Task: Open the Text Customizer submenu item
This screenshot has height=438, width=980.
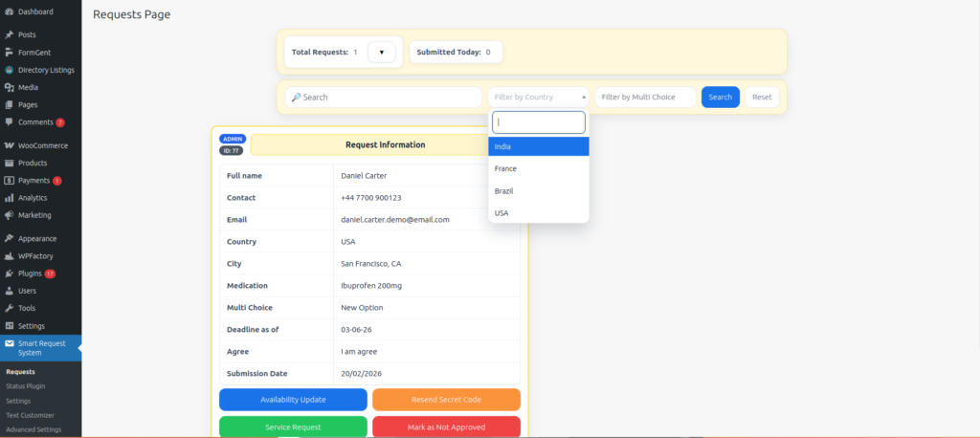Action: [30, 415]
